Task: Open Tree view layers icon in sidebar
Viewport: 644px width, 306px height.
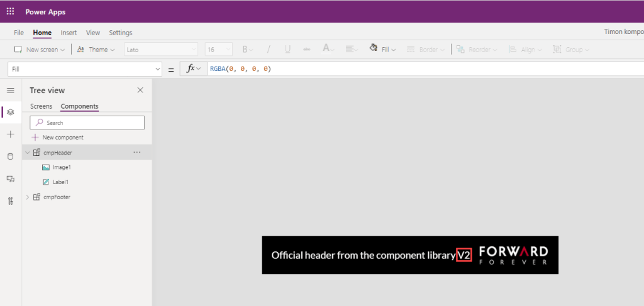Action: (x=10, y=112)
